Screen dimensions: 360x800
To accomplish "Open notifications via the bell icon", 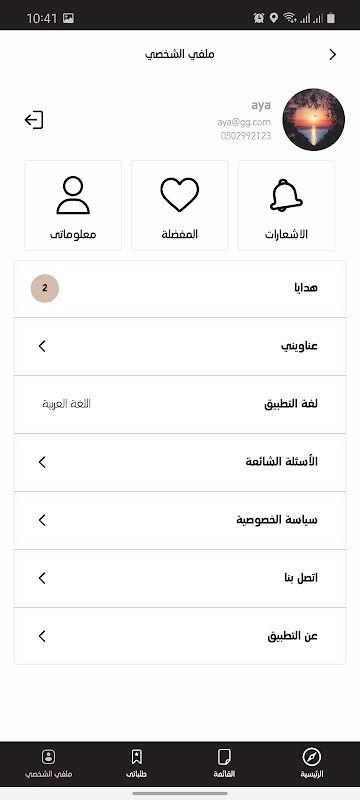I will (286, 194).
